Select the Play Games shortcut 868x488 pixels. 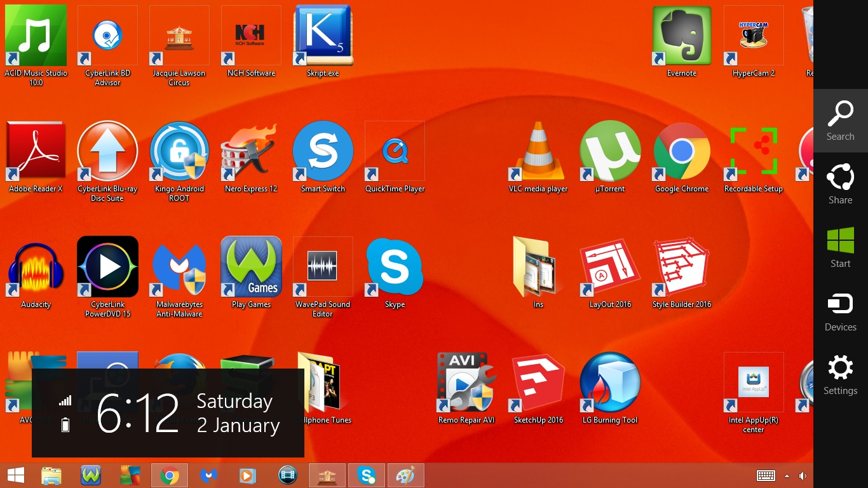point(251,273)
